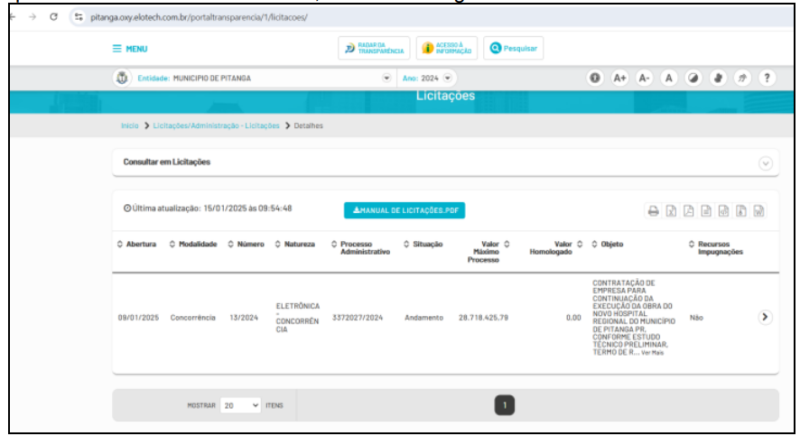Print the licitações list with printer icon
The image size is (800, 436).
pyautogui.click(x=653, y=211)
